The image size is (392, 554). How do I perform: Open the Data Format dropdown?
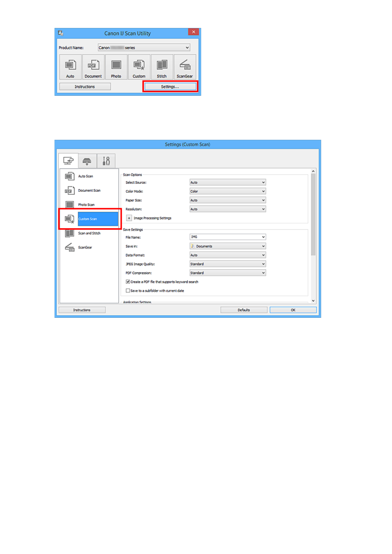coord(227,255)
